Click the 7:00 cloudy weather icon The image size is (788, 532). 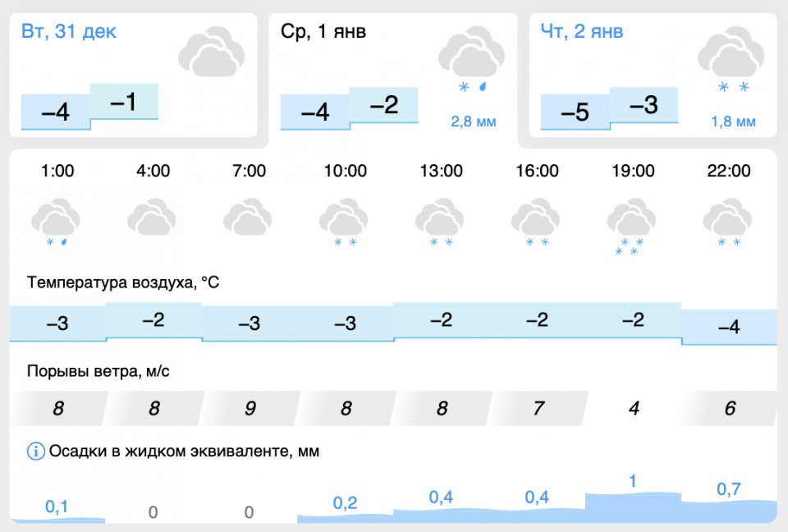click(248, 219)
